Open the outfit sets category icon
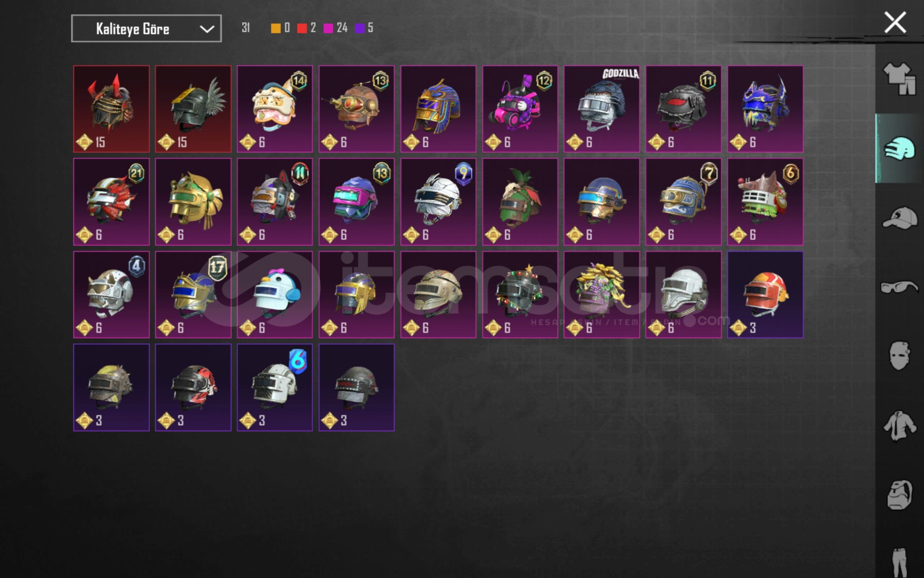924x578 pixels. click(899, 79)
